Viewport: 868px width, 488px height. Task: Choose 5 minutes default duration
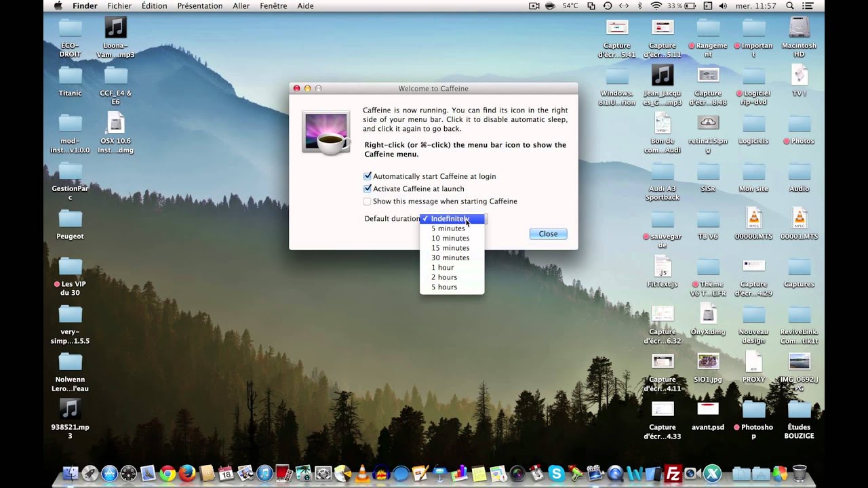452,228
